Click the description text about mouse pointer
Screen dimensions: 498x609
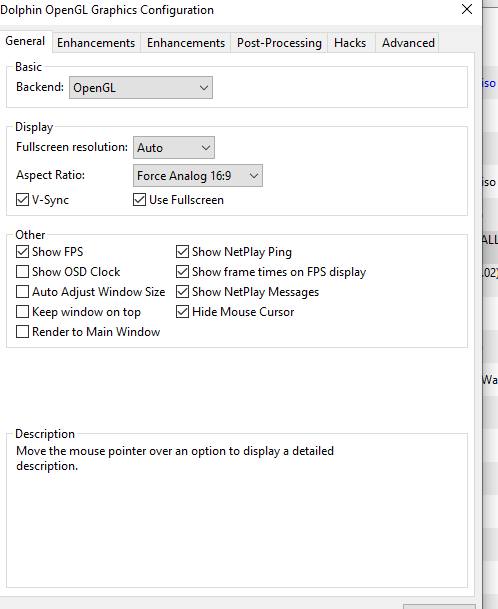pyautogui.click(x=175, y=458)
